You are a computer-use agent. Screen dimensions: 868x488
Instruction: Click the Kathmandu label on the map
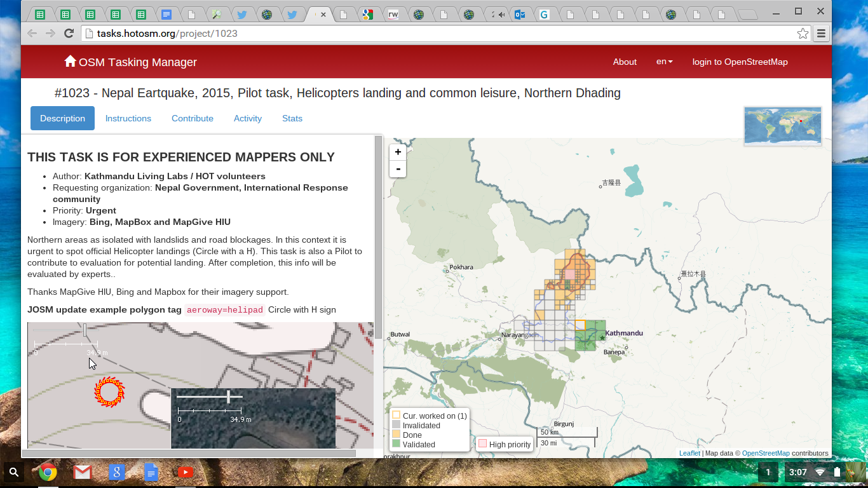pyautogui.click(x=624, y=333)
